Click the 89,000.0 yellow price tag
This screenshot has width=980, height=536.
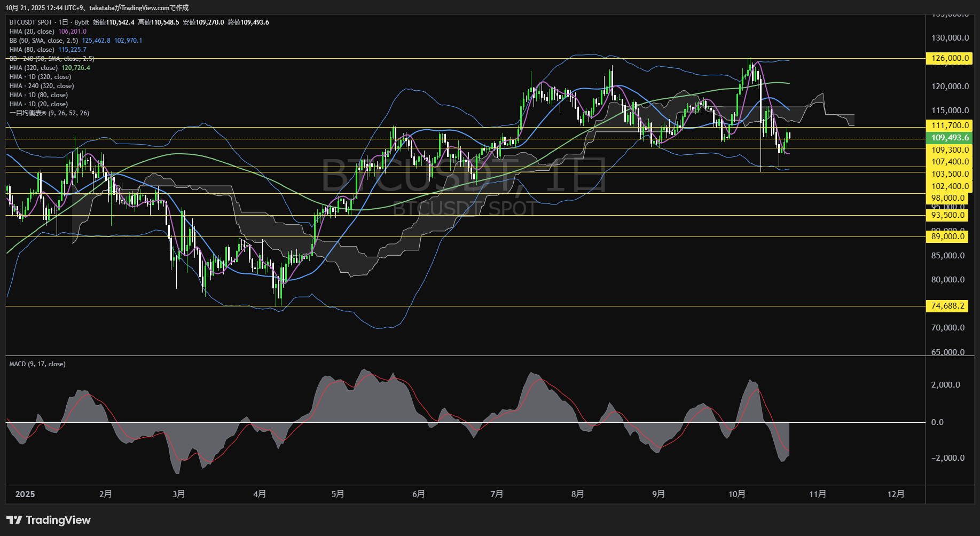click(947, 237)
